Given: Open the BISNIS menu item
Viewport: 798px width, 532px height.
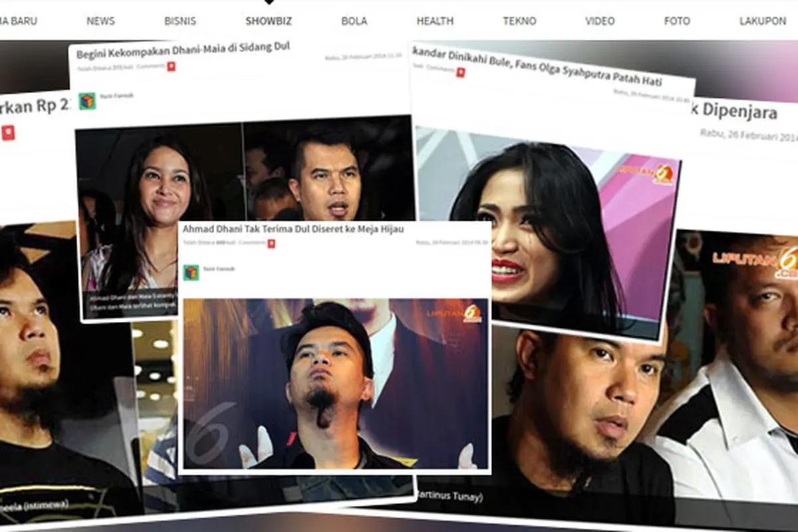Looking at the screenshot, I should 180,21.
